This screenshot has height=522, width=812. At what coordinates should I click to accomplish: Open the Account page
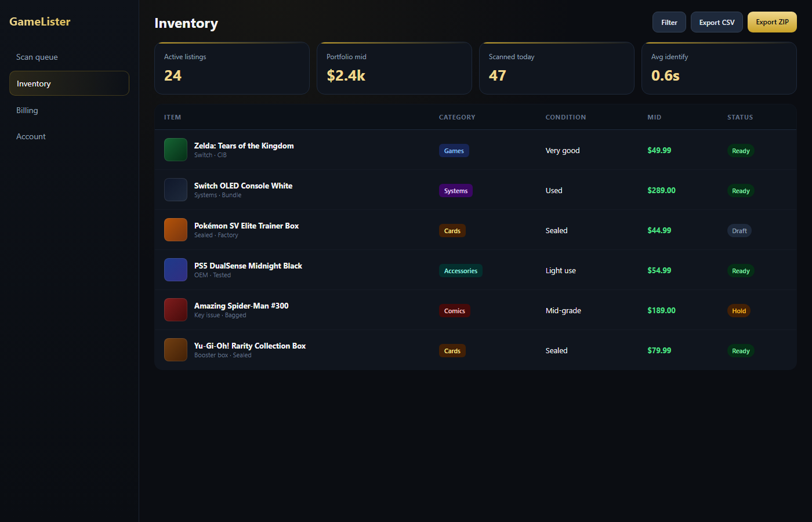point(69,136)
